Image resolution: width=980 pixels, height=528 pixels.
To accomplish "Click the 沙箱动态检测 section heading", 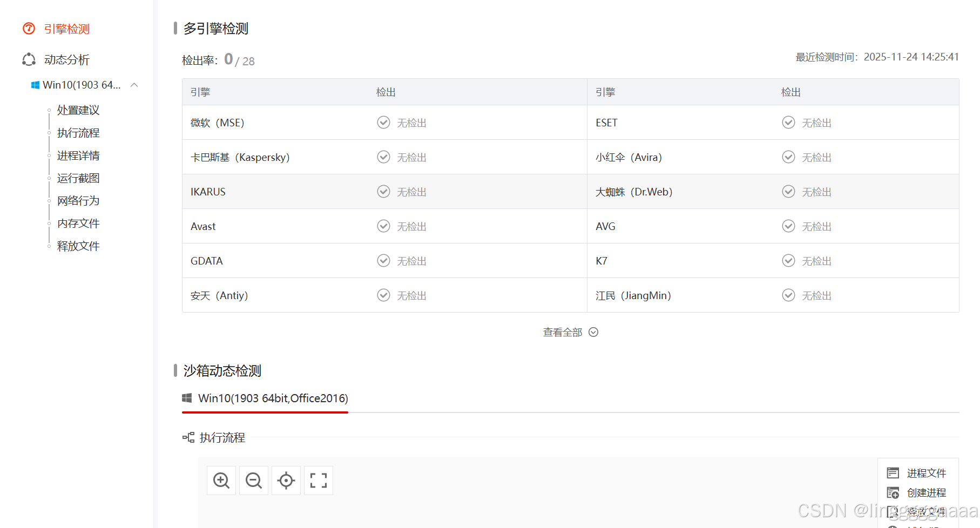I will (222, 371).
